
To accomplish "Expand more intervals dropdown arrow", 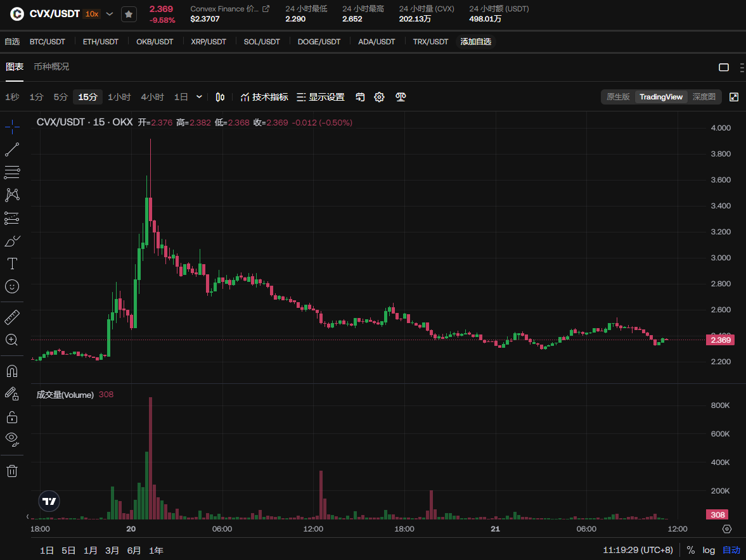I will [x=200, y=97].
